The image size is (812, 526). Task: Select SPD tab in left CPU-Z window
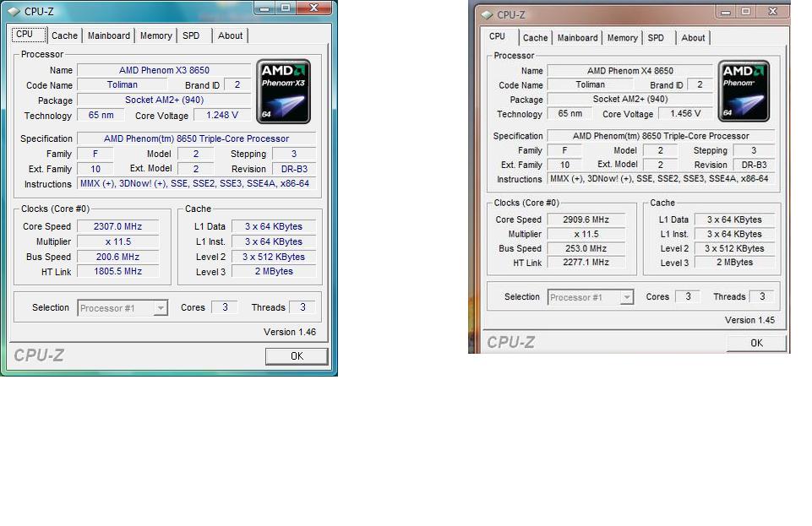pos(191,35)
